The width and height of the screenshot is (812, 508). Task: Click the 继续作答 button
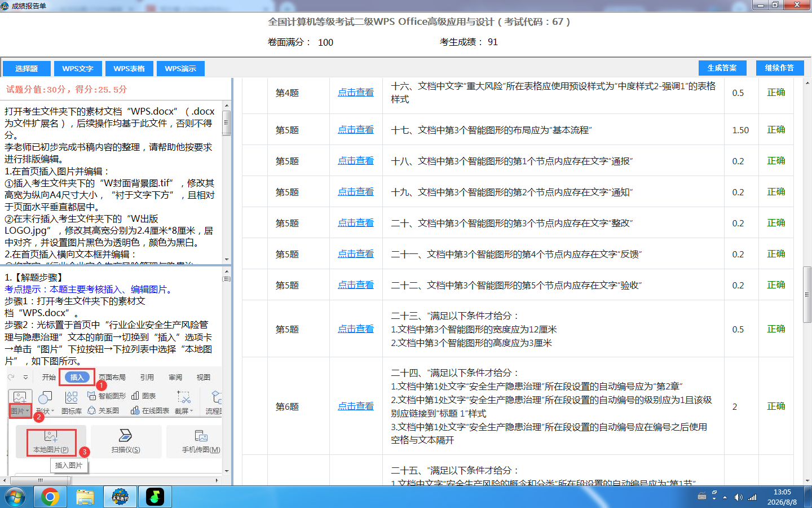pos(779,68)
